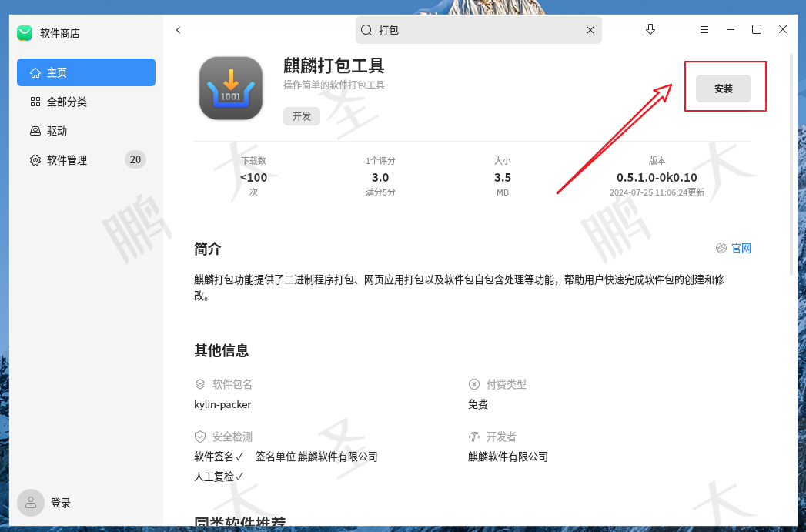The image size is (806, 532).
Task: Click the payment type yen icon
Action: click(x=474, y=384)
